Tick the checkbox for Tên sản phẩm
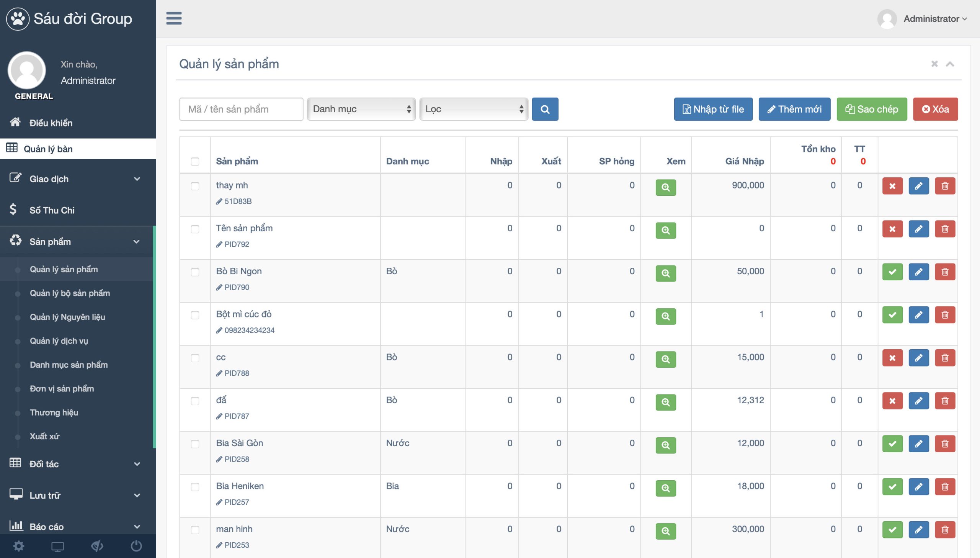 coord(195,229)
